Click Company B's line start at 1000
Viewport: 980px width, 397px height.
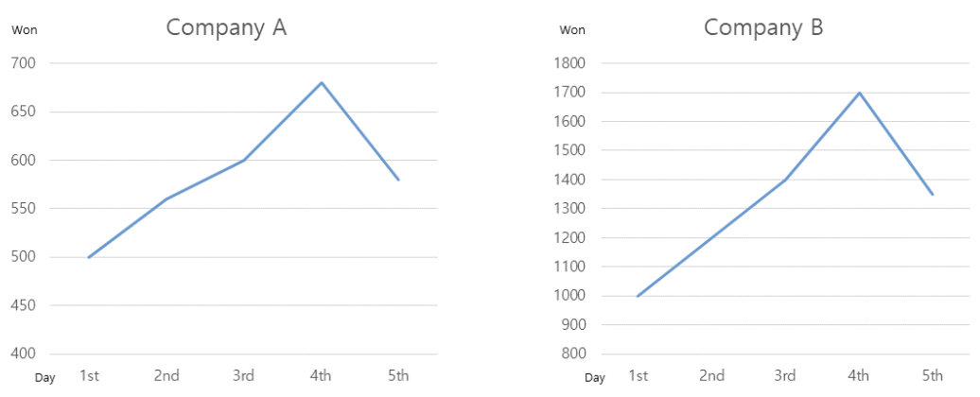pos(639,296)
